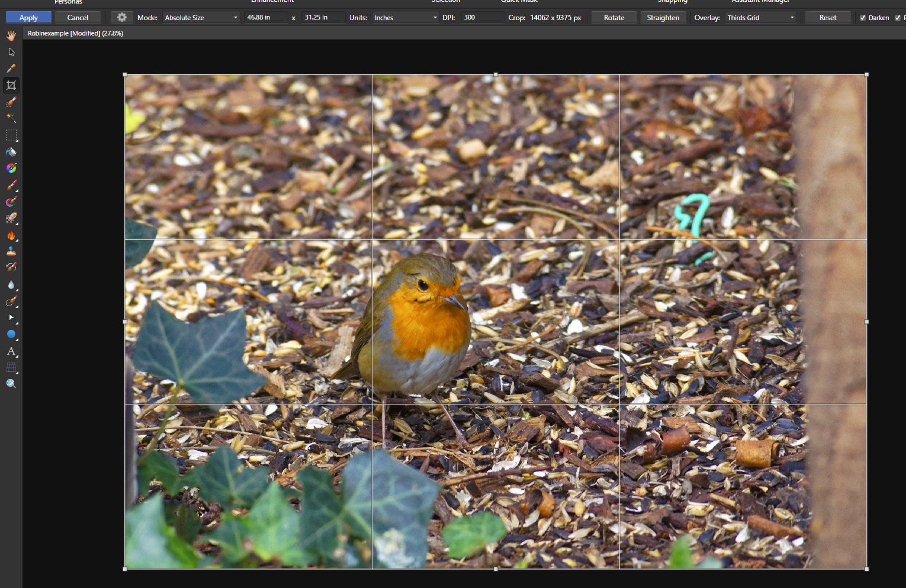Click the bottom-left crop corner handle
The image size is (906, 588).
point(124,569)
